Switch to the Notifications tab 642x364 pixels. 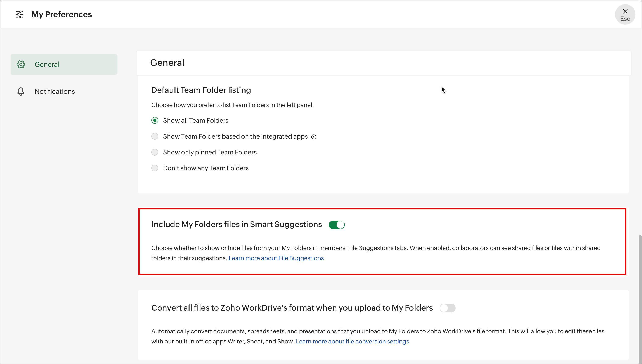(x=54, y=92)
